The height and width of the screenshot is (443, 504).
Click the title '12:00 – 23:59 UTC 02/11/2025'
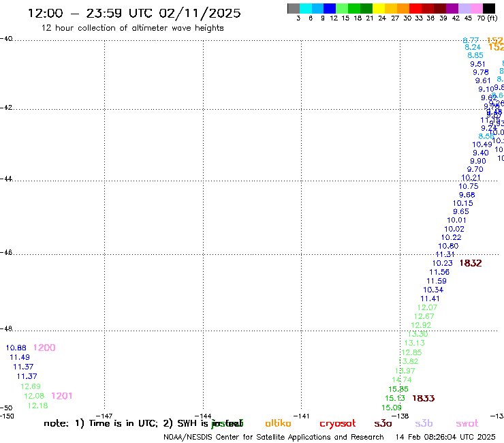click(134, 13)
